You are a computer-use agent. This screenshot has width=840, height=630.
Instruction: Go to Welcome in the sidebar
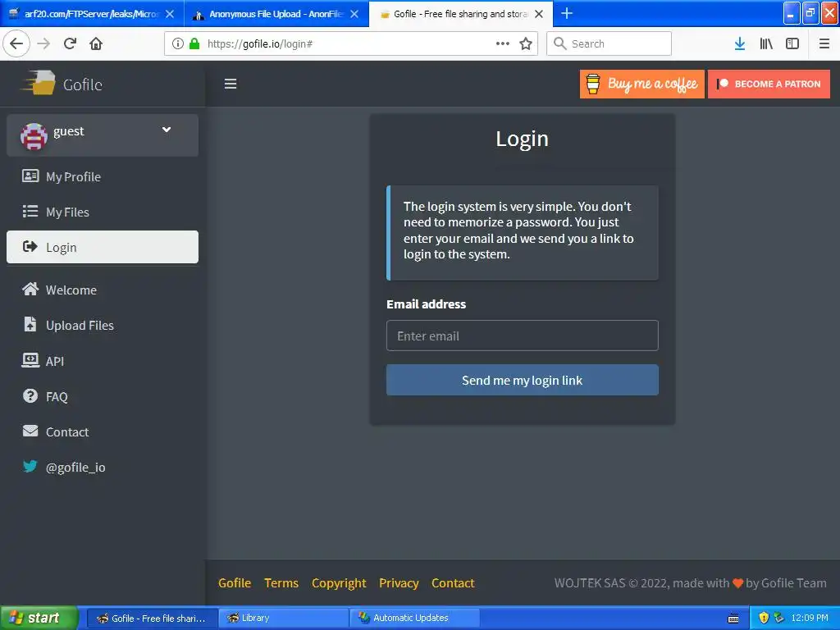click(x=103, y=290)
